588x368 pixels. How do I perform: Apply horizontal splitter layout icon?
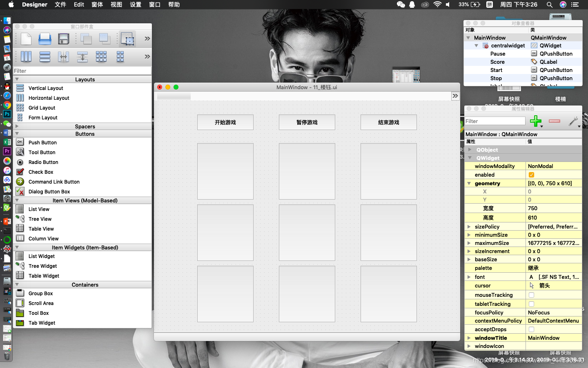(64, 56)
